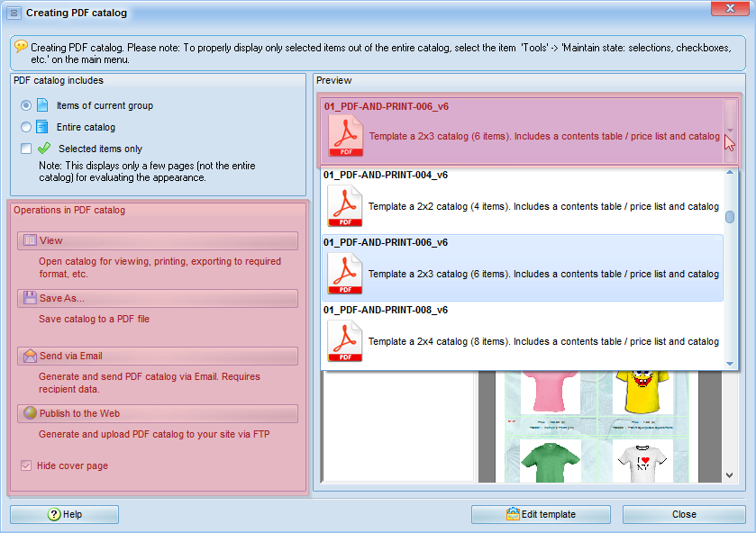This screenshot has width=756, height=533.
Task: Click the template list scroll up arrow
Action: 730,172
